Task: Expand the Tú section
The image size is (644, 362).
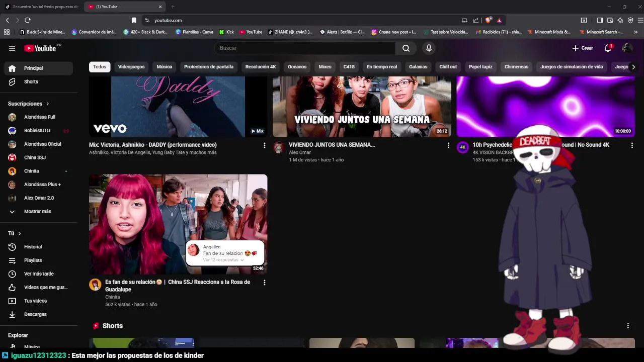Action: [15, 233]
